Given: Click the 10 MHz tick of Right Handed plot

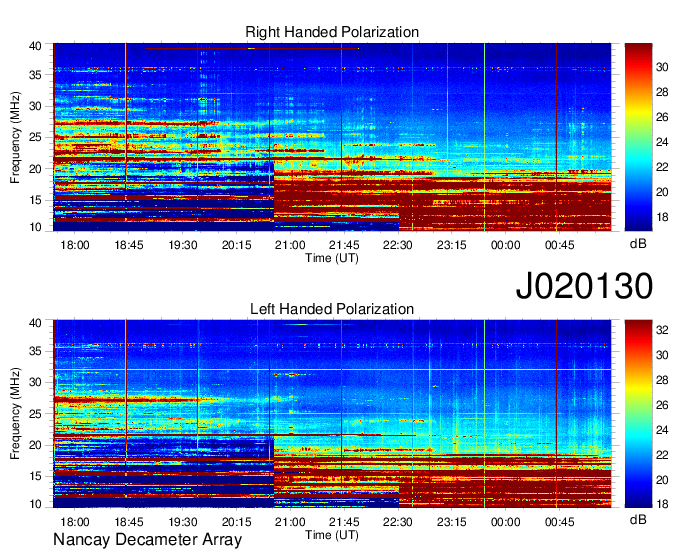Looking at the screenshot, I should pos(36,227).
